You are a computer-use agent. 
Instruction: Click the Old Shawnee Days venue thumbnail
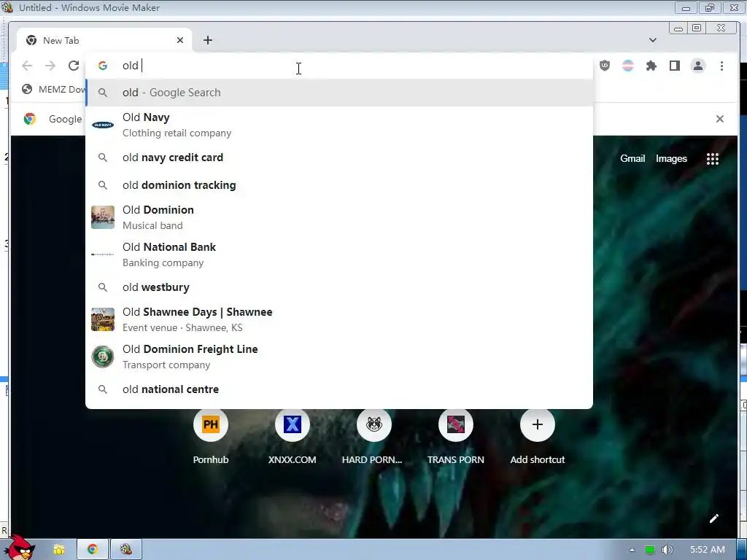(x=103, y=319)
